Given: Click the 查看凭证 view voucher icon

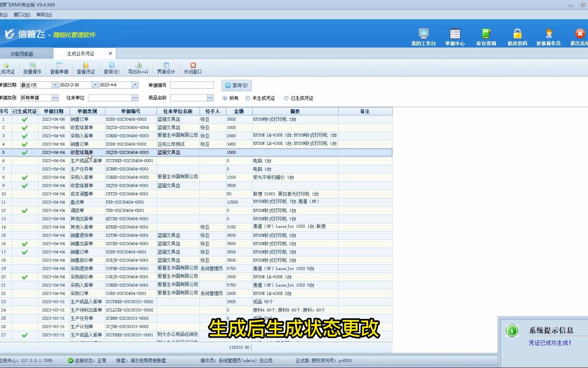Looking at the screenshot, I should pyautogui.click(x=85, y=68).
